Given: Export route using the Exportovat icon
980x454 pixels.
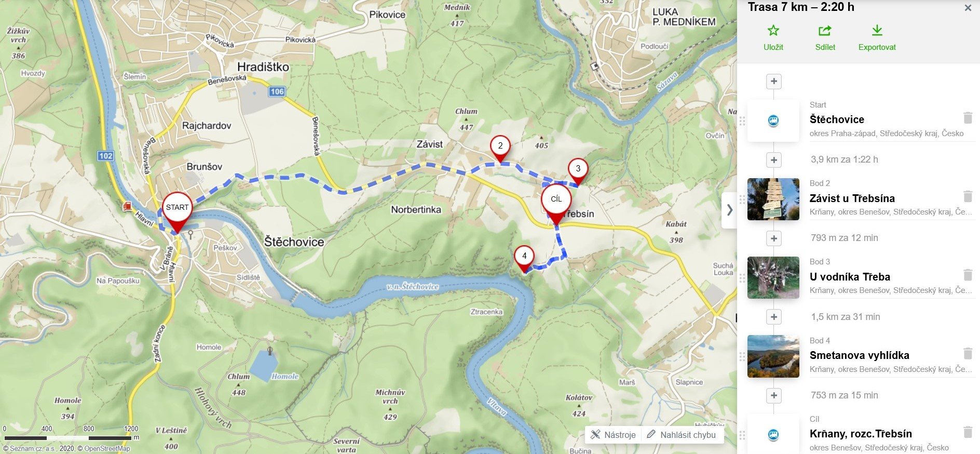Looking at the screenshot, I should pyautogui.click(x=877, y=38).
